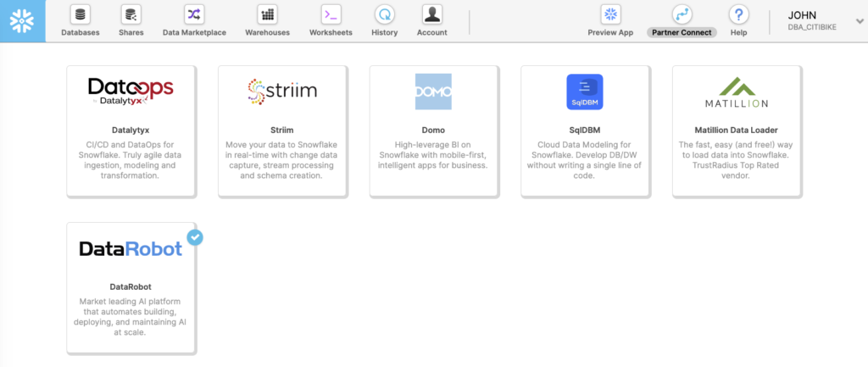Select the Worksheets menu label
Screen dimensions: 868x367
pyautogui.click(x=331, y=33)
